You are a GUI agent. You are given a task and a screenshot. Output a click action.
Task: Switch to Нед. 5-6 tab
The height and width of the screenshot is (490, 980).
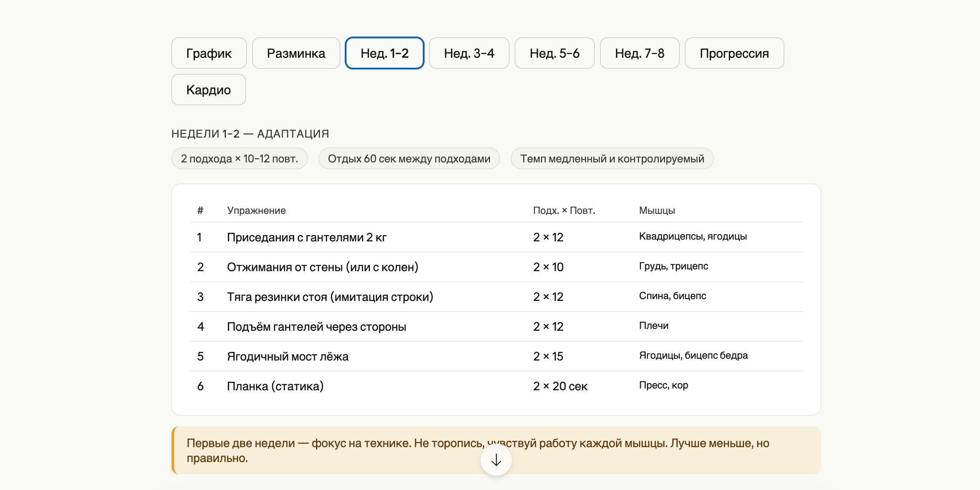555,53
